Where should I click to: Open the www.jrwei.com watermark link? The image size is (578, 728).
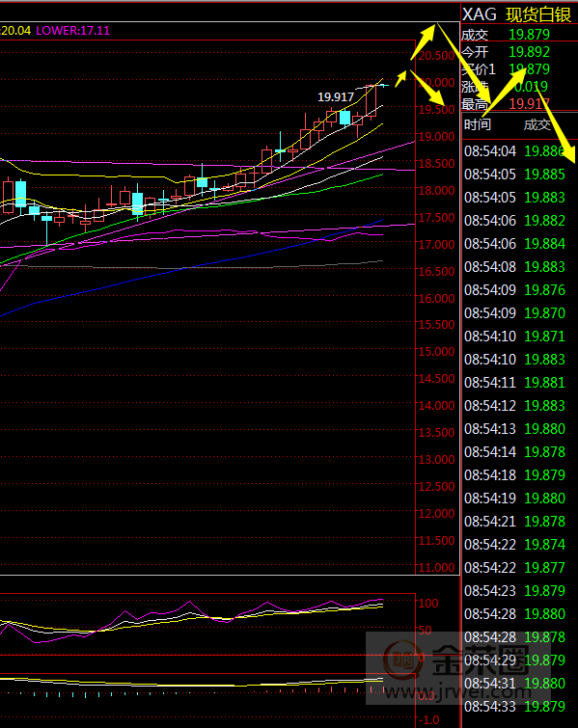457,691
